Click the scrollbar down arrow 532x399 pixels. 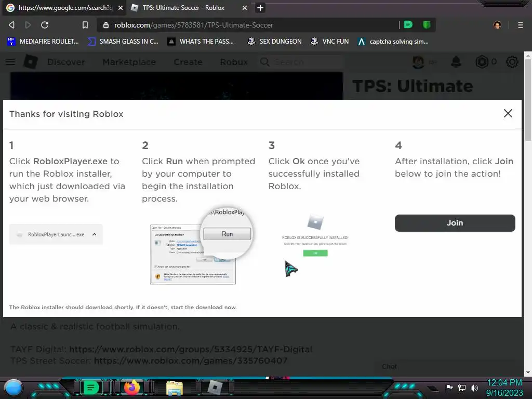click(528, 373)
